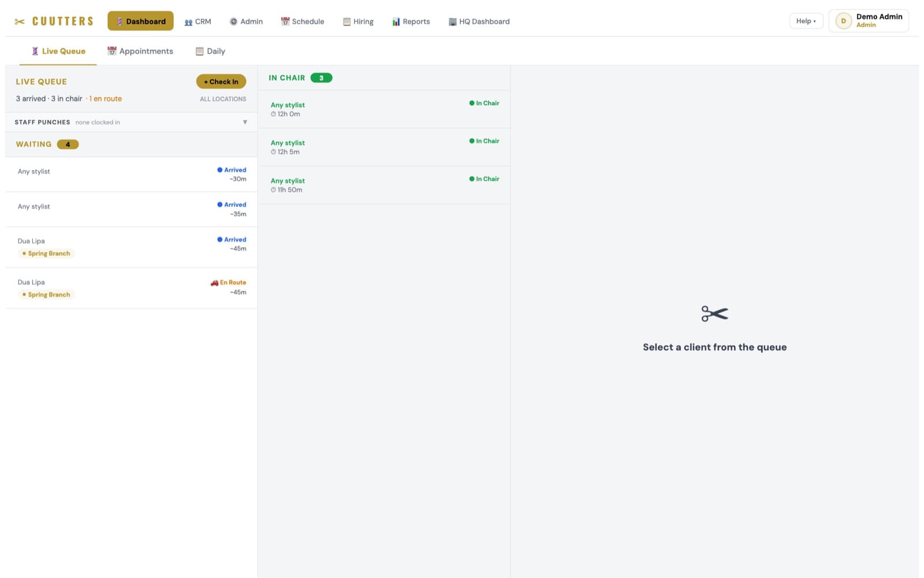Click the WAITING count badge 4

tap(68, 144)
